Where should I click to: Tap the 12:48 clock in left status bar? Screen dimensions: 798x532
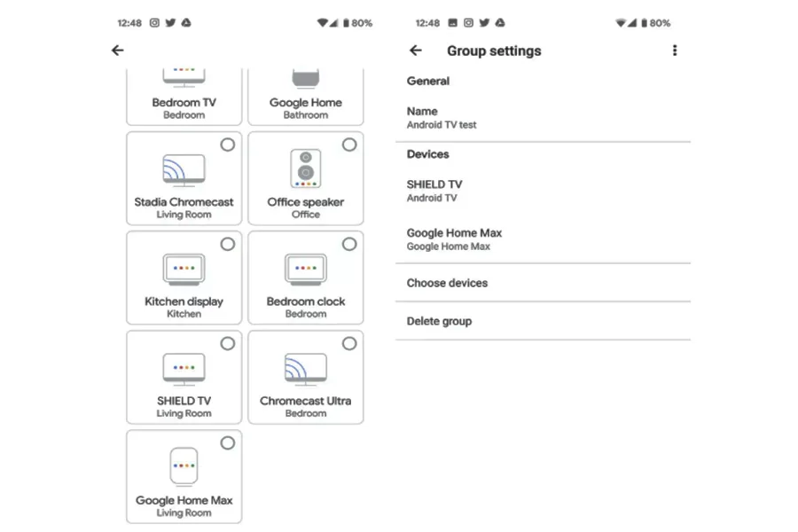point(129,23)
